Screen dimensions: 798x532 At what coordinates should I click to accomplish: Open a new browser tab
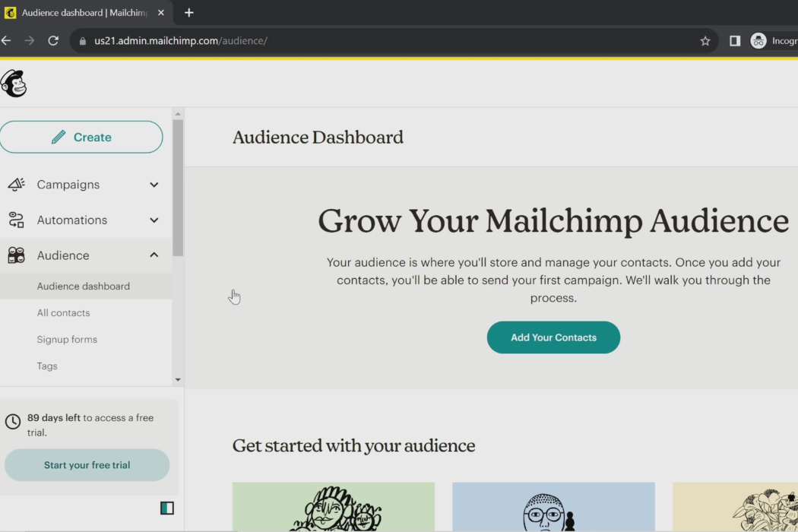(188, 13)
